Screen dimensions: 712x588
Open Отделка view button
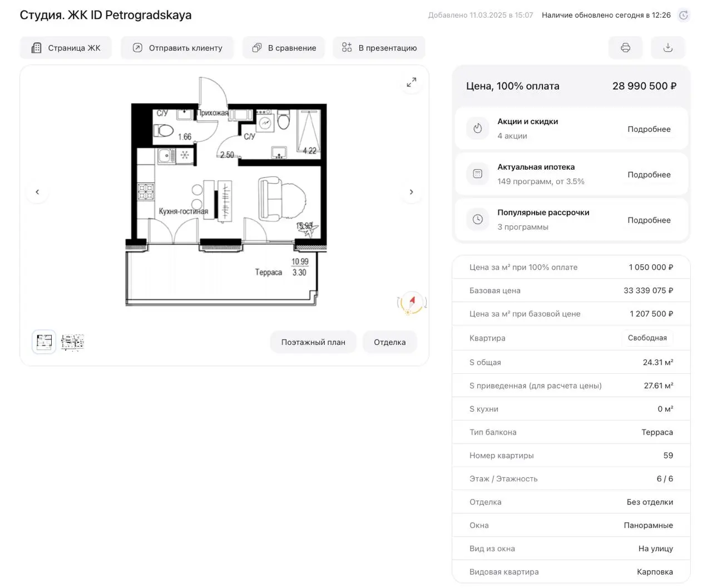(389, 342)
